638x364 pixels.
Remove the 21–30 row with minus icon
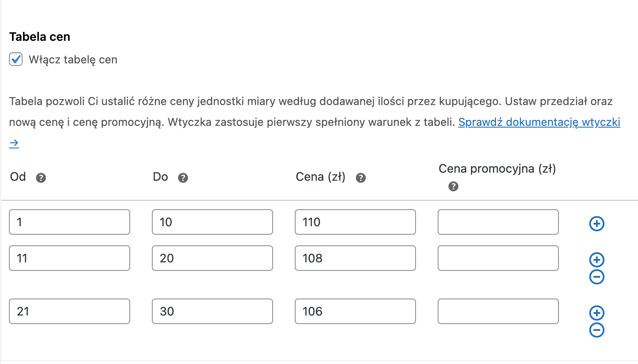(597, 330)
